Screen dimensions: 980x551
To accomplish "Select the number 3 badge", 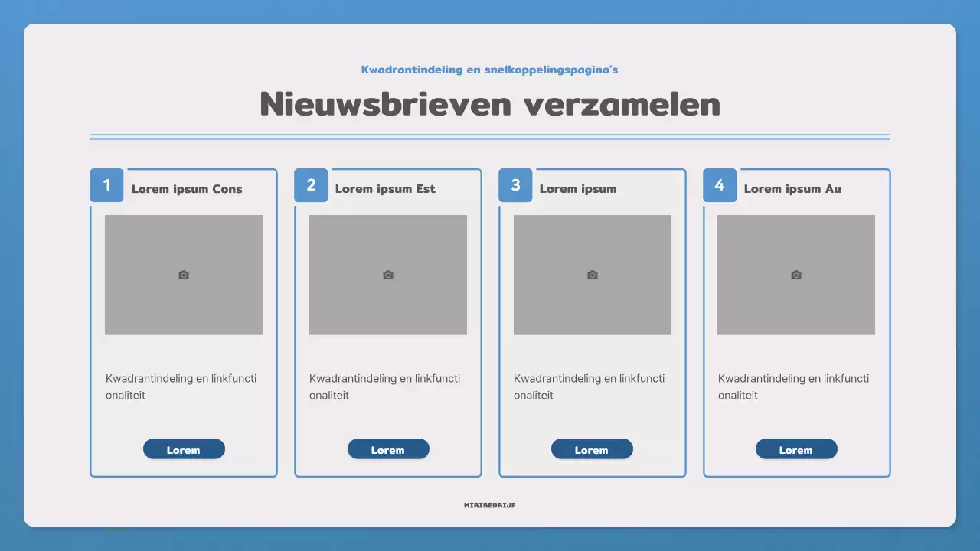I will click(x=514, y=184).
